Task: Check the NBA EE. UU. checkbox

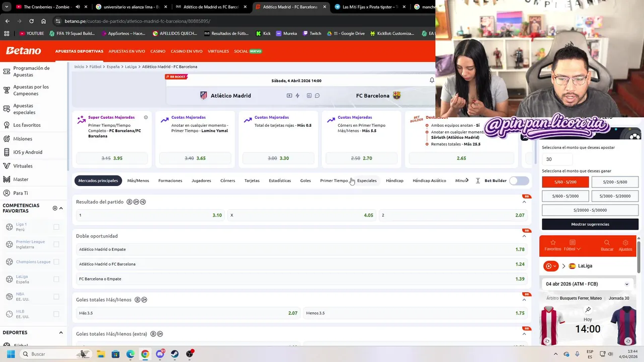Action: 56,297
